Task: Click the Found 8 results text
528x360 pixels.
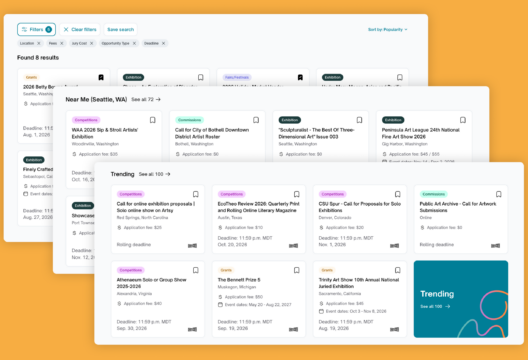Action: tap(38, 58)
